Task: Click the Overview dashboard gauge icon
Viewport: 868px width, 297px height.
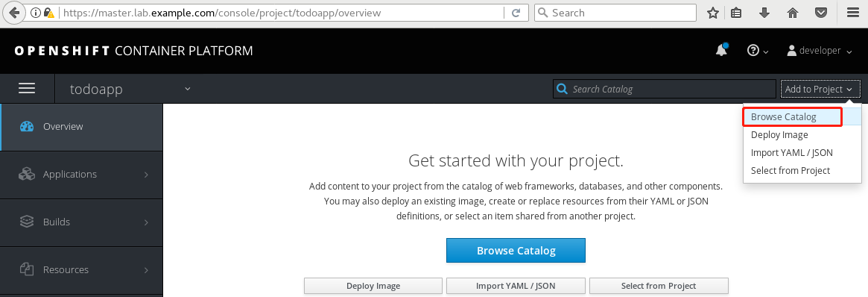Action: 27,126
